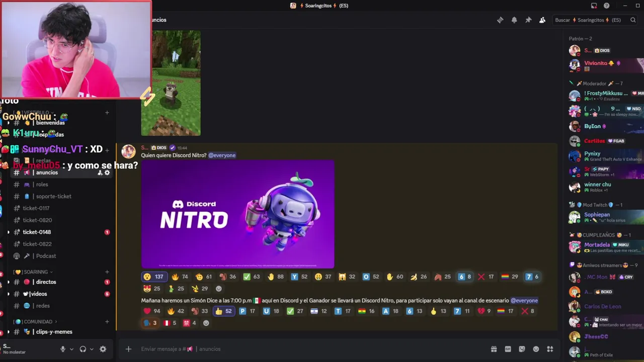
Task: Toggle the thumbs up reaction with 52
Action: click(223, 311)
